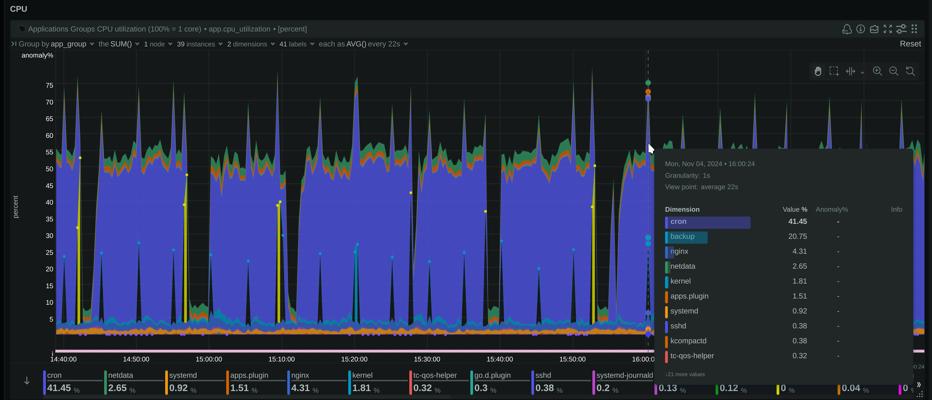The height and width of the screenshot is (400, 932).
Task: Activate the area highlight selection tool
Action: tap(834, 71)
